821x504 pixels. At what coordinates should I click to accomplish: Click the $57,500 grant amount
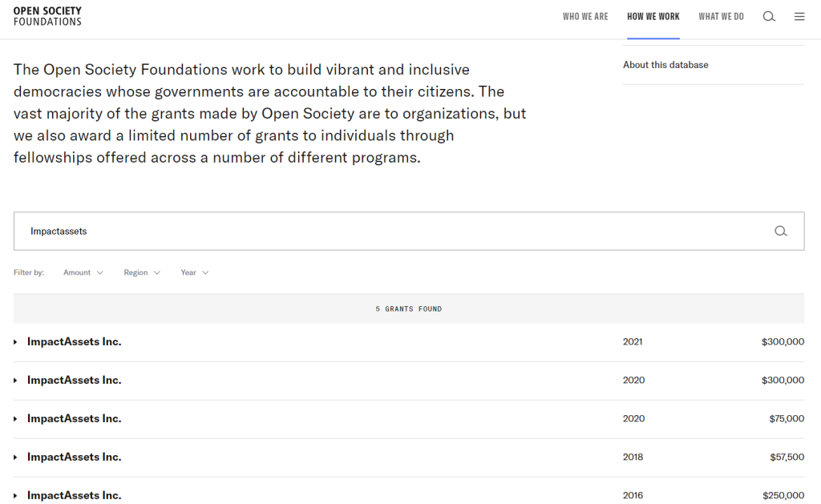tap(787, 457)
